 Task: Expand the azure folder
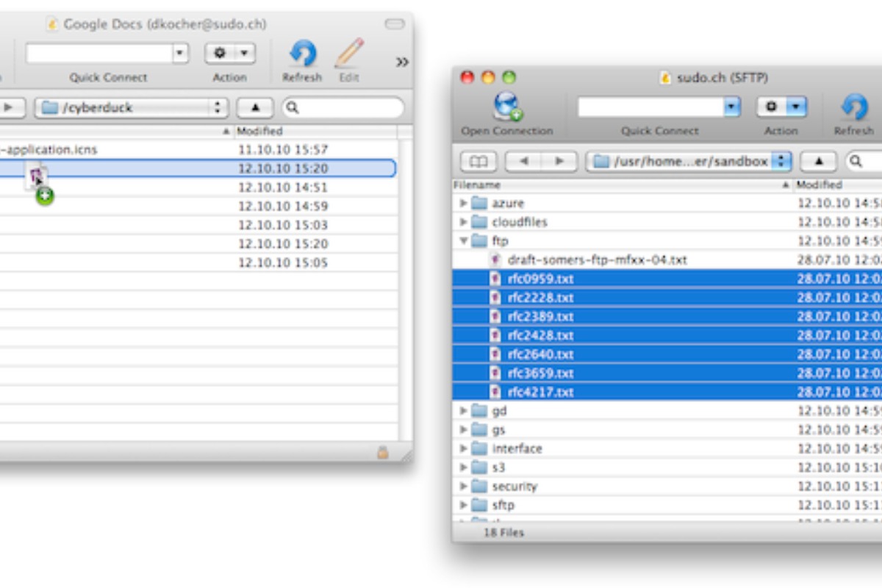[463, 203]
